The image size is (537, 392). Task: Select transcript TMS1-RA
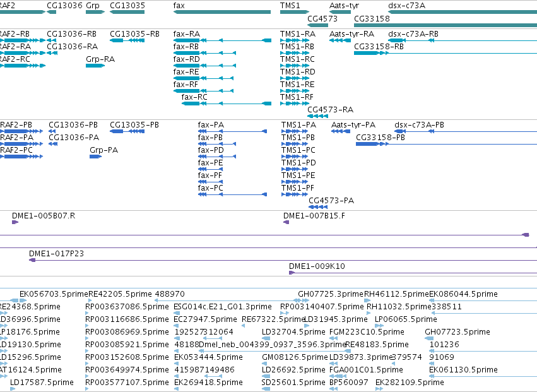[x=298, y=34]
